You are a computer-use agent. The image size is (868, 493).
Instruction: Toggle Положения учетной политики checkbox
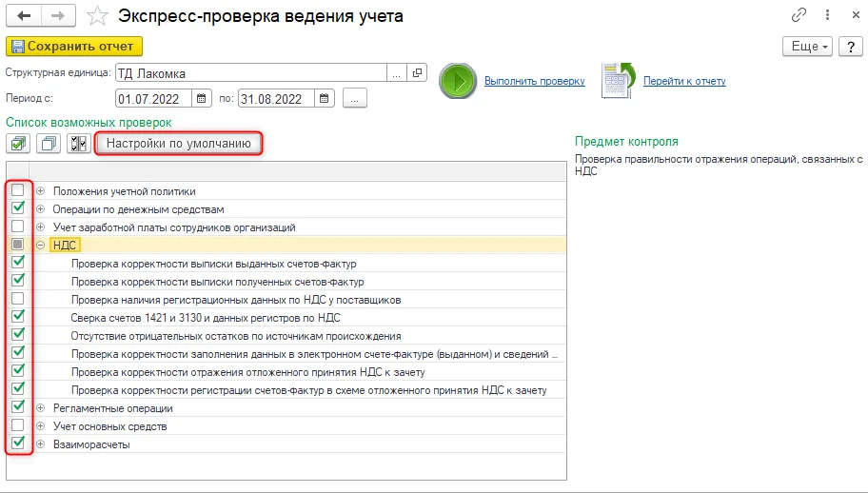[18, 190]
